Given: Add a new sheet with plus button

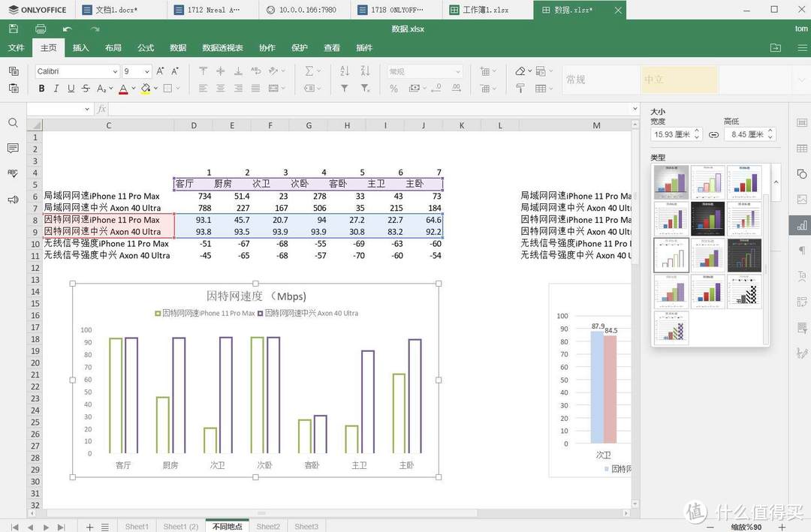Looking at the screenshot, I should pyautogui.click(x=89, y=527).
